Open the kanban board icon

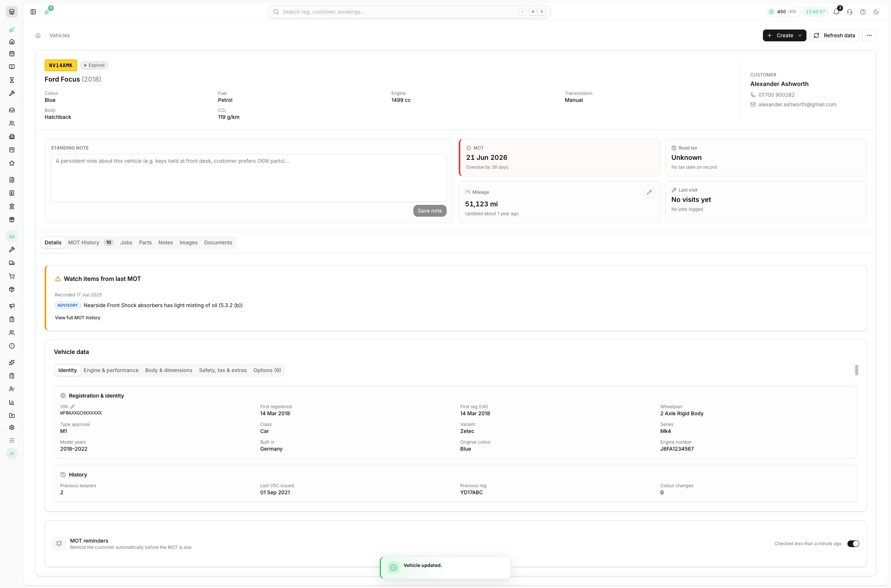click(11, 149)
